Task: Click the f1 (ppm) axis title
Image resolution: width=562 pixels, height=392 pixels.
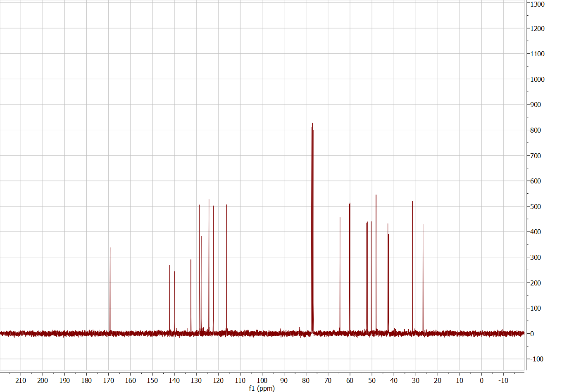Action: click(262, 388)
